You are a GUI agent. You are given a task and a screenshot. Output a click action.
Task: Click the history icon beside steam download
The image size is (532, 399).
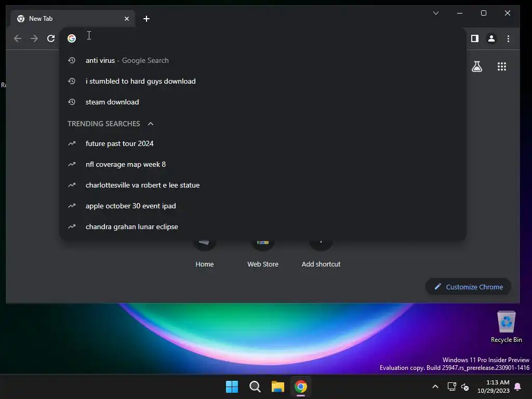point(72,102)
